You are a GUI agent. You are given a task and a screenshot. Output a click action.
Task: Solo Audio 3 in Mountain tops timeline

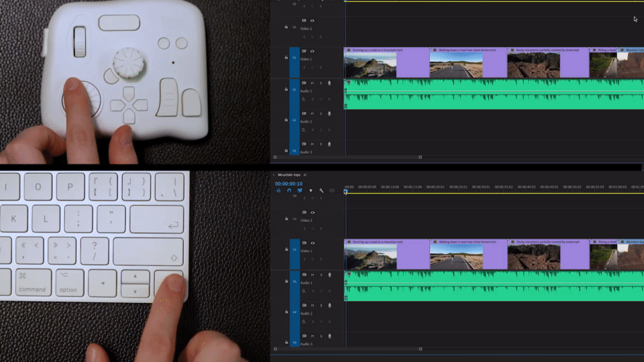point(321,336)
